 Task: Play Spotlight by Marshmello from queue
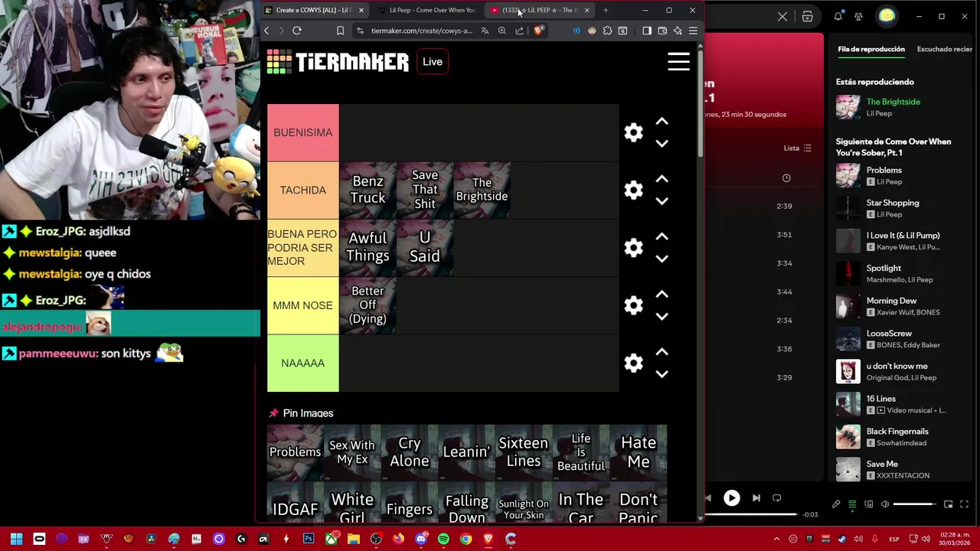pos(901,273)
